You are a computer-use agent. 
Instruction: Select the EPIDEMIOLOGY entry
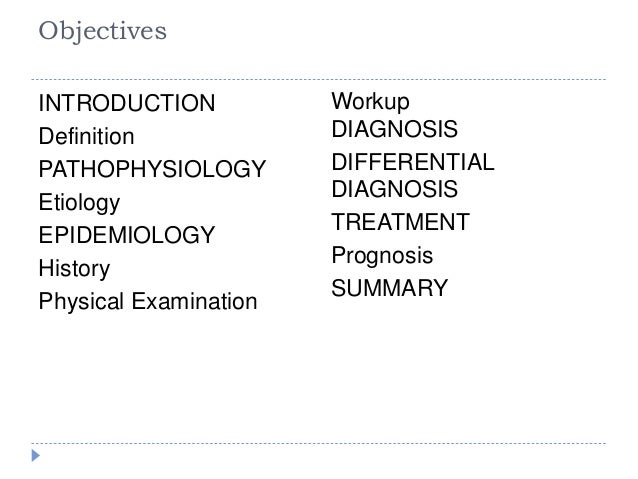tap(127, 235)
